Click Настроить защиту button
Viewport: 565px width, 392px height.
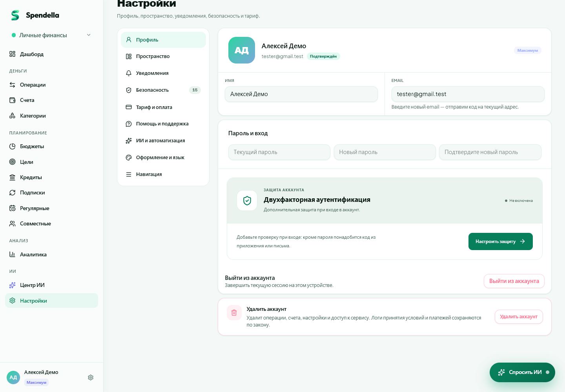point(501,241)
